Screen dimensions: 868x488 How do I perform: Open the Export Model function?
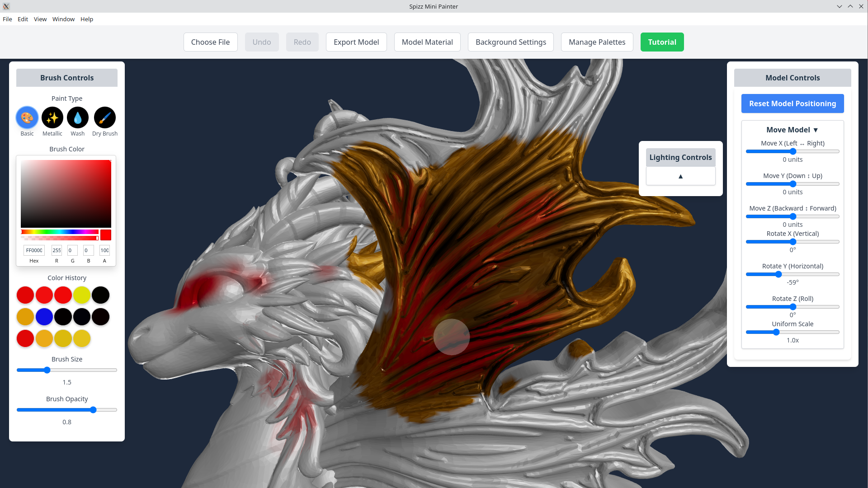click(x=357, y=42)
